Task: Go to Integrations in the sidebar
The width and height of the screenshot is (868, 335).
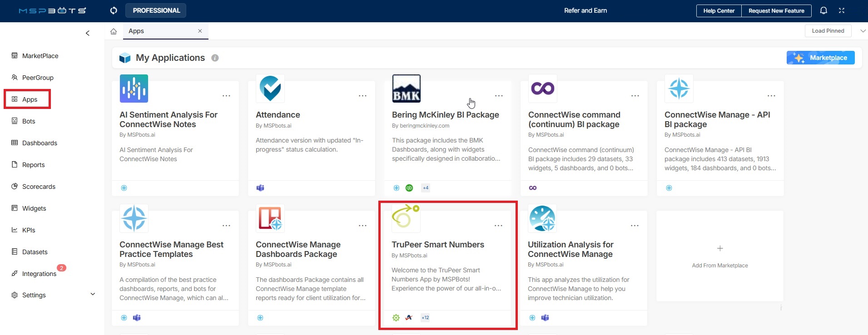Action: (x=39, y=274)
